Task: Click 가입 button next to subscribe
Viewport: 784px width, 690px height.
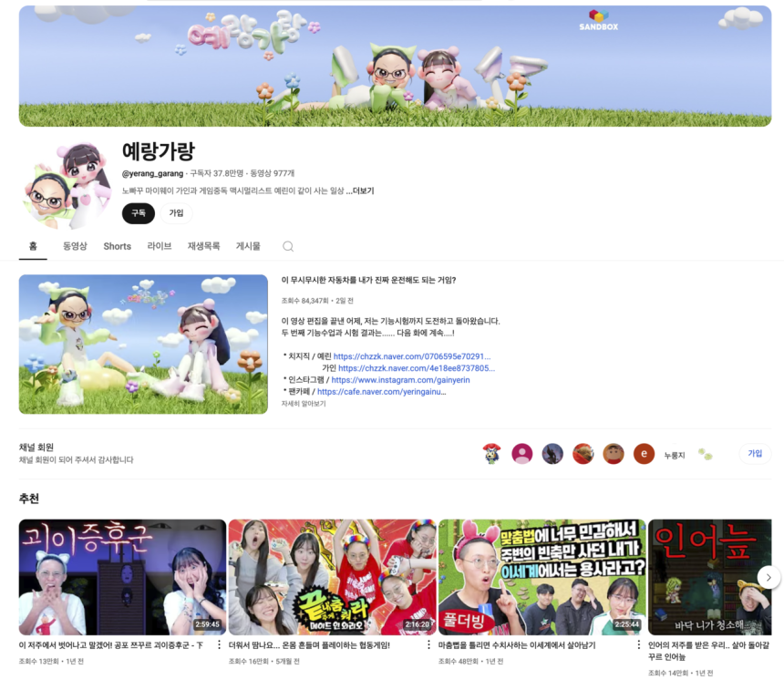Action: [x=177, y=213]
